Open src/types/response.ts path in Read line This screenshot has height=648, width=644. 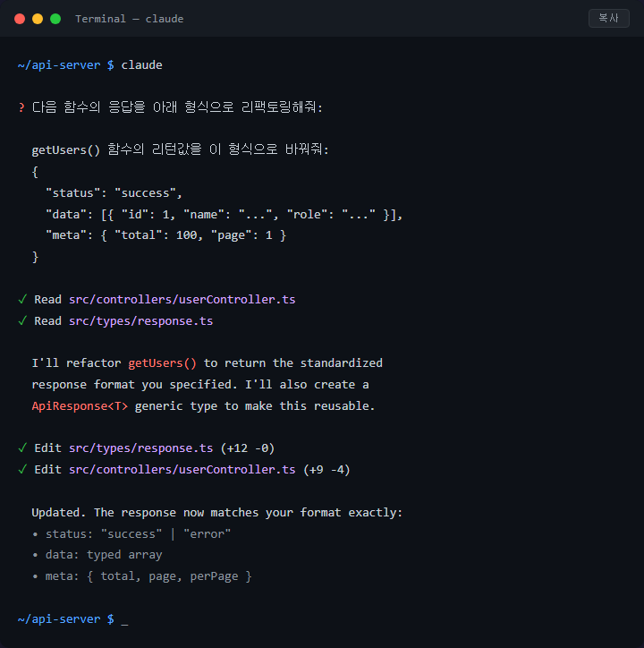click(x=140, y=321)
